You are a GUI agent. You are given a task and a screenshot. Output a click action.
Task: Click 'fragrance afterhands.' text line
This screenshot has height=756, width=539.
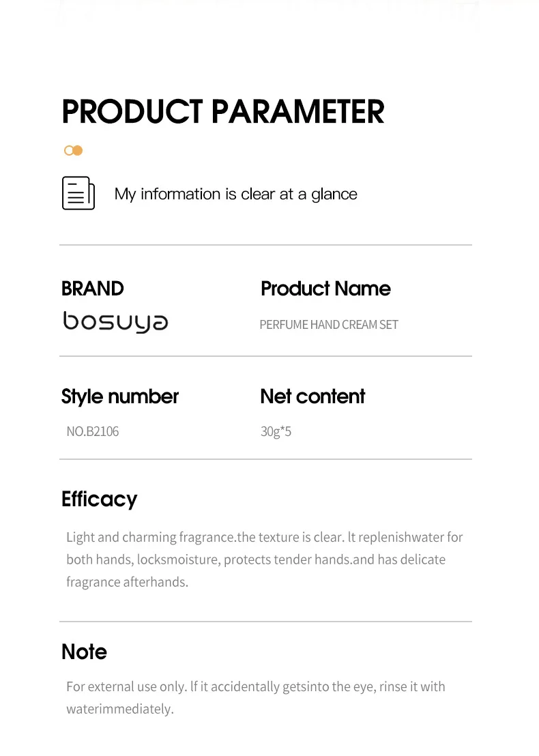(128, 582)
